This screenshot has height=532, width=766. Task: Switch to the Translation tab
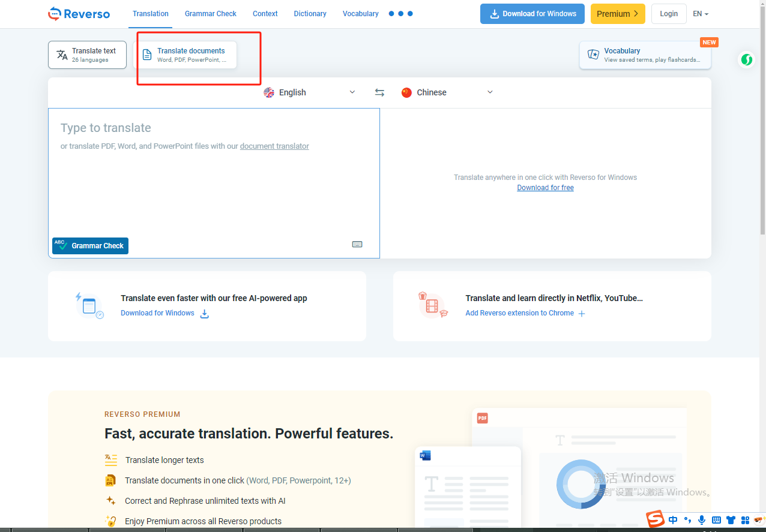click(x=151, y=13)
